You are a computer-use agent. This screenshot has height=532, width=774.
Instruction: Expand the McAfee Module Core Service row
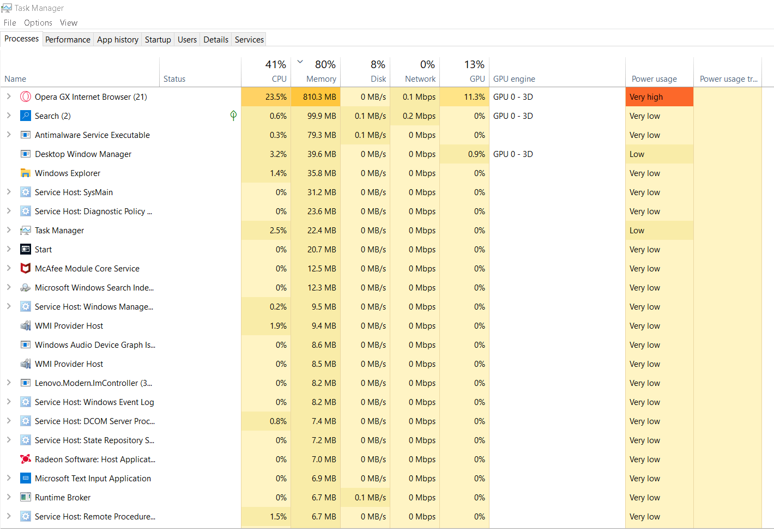[9, 268]
